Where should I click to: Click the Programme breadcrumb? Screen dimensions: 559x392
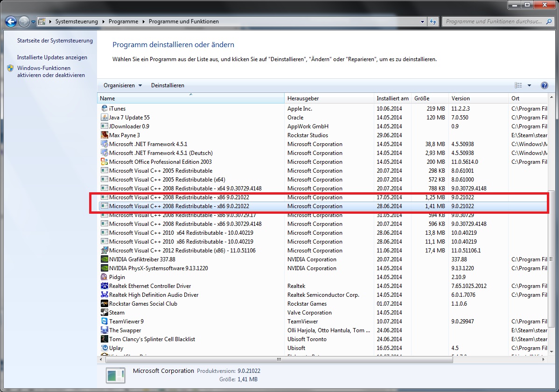click(123, 21)
